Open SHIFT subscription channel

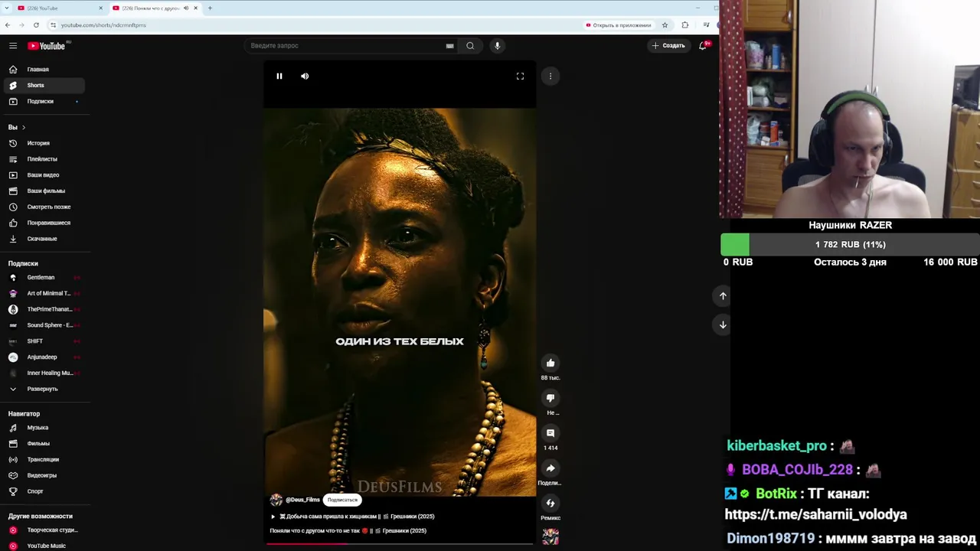tap(44, 341)
